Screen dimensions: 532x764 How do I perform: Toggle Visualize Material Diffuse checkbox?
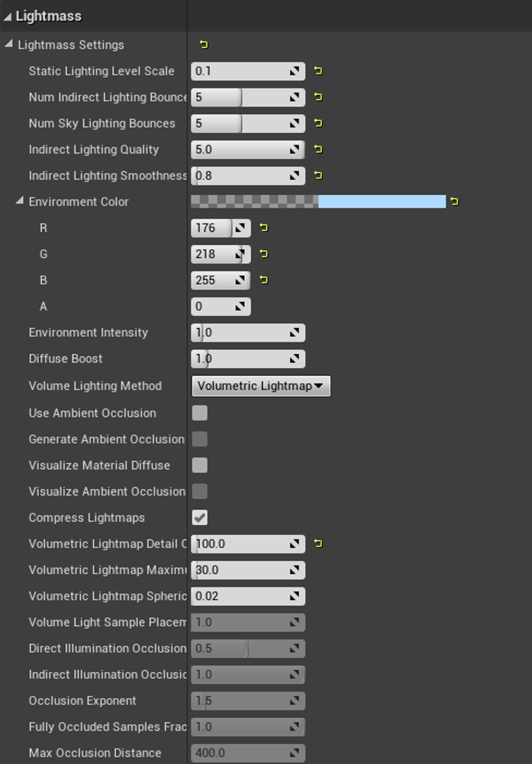[x=199, y=465]
